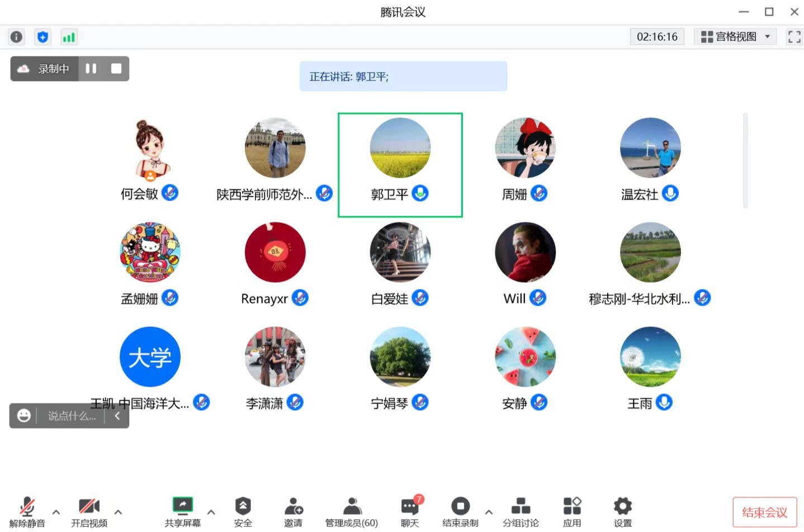The width and height of the screenshot is (804, 532).
Task: Click the blue security shield icon
Action: [42, 37]
